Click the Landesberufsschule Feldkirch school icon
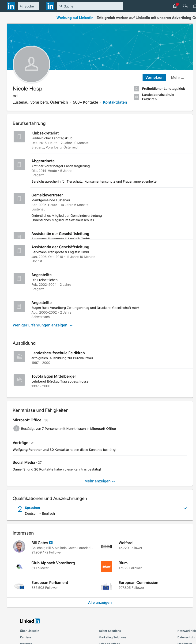This screenshot has height=644, width=196. [x=19, y=357]
